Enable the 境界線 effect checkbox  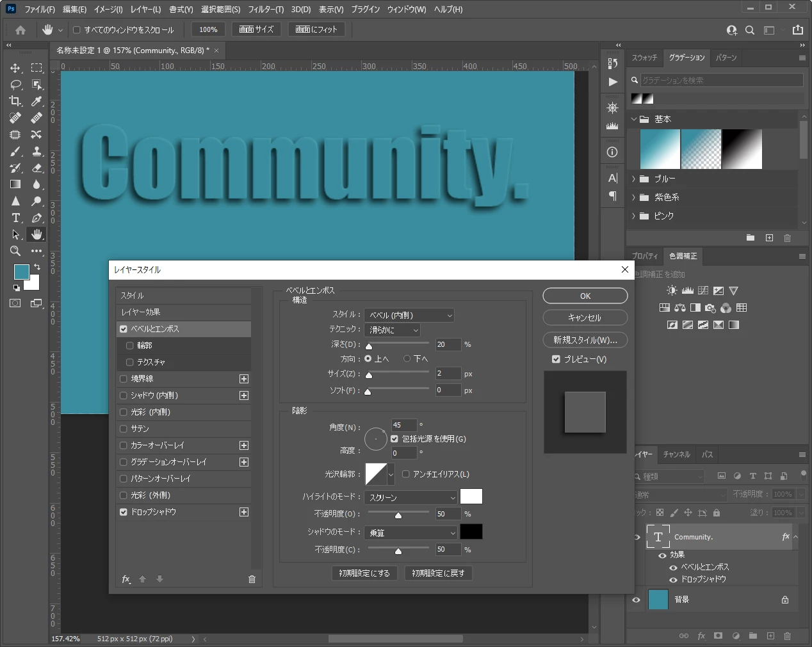(x=124, y=379)
